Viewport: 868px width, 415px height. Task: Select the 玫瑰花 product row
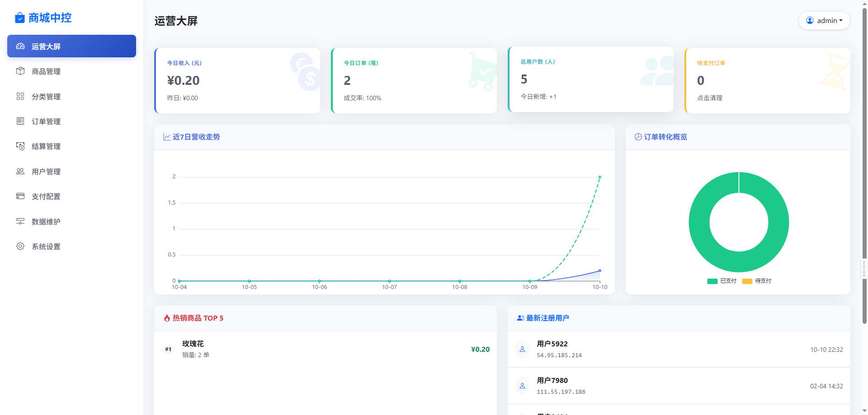325,349
